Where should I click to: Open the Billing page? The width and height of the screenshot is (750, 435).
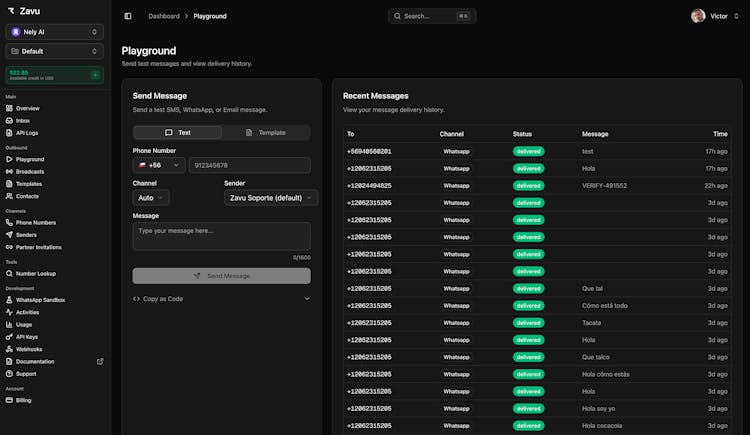pos(23,400)
